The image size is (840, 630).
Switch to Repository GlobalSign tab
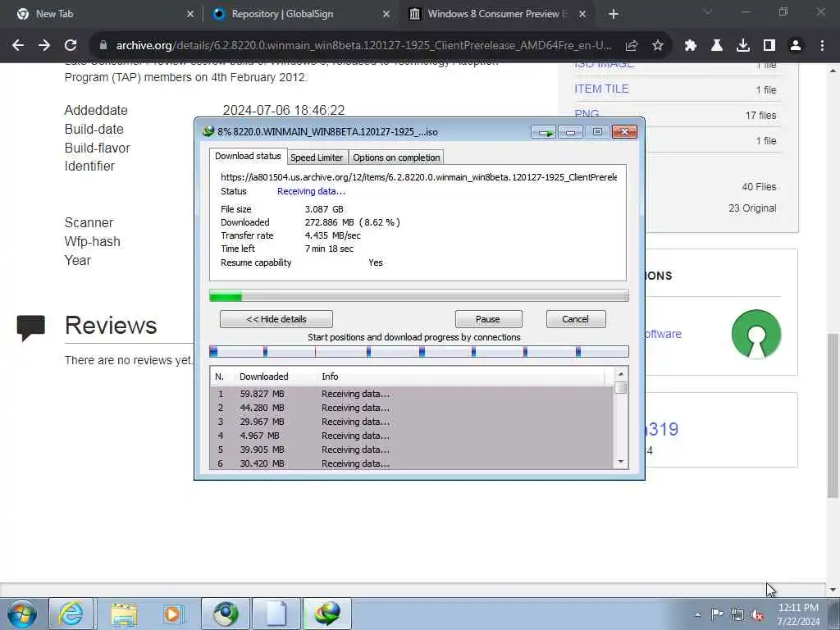click(x=300, y=14)
